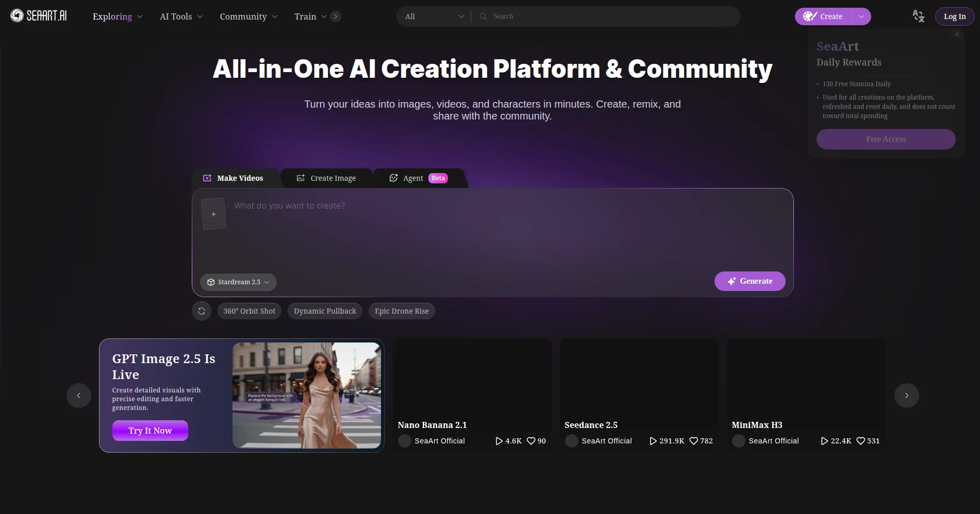Click the Log In button
This screenshot has width=980, height=514.
tap(955, 16)
